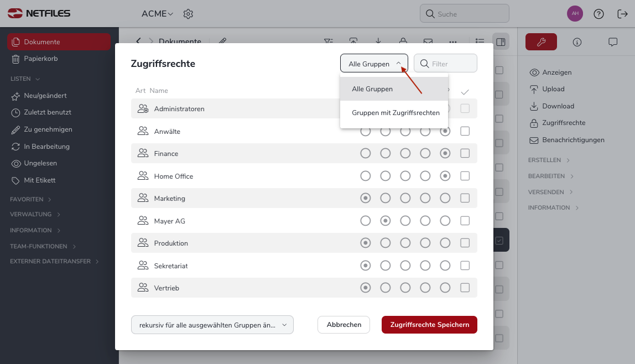Check the Vertrieb row checkbox

pyautogui.click(x=465, y=288)
